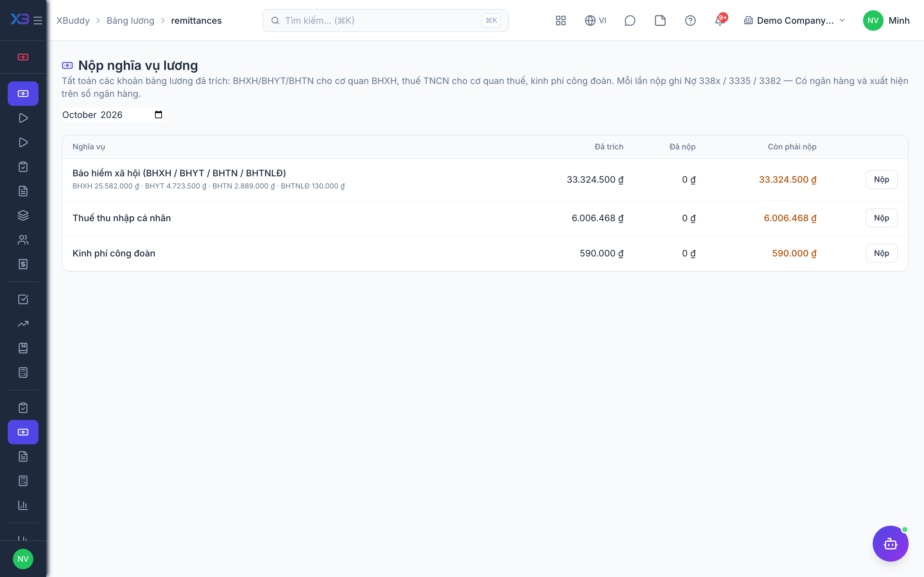
Task: Click Nộp for Thuế thu nhập cá nhân
Action: tap(881, 218)
